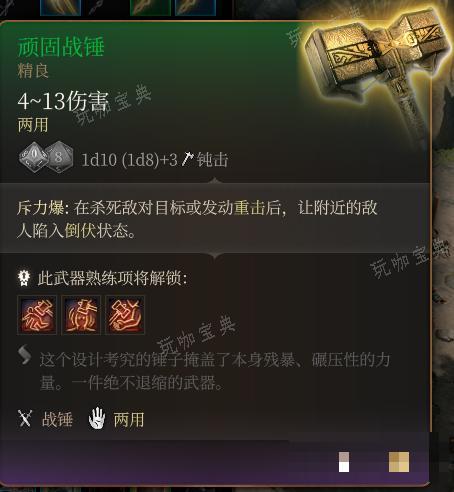
Task: Click the middle weapon skill icon
Action: pos(81,315)
